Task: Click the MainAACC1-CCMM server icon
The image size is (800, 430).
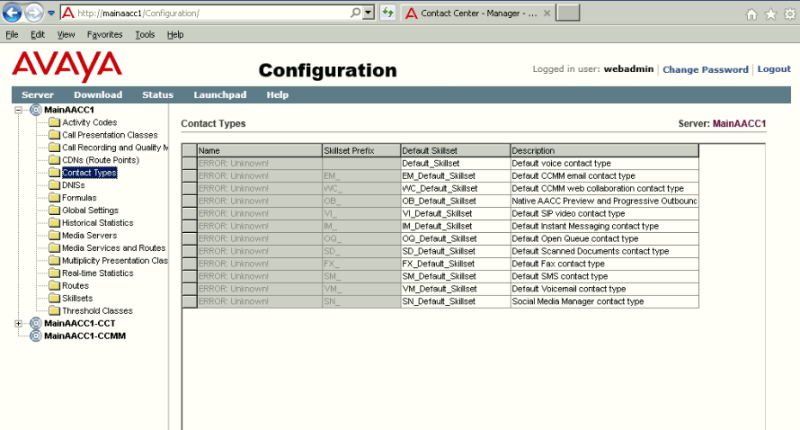Action: pyautogui.click(x=35, y=336)
